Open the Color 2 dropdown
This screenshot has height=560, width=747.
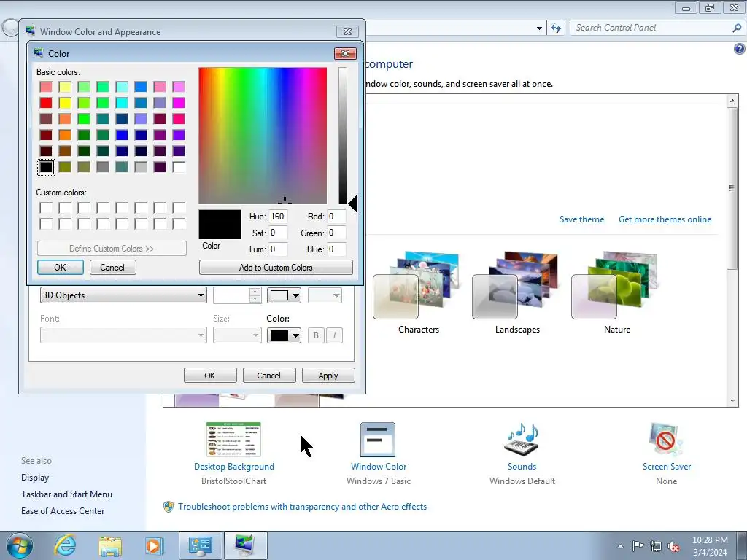[x=325, y=295]
